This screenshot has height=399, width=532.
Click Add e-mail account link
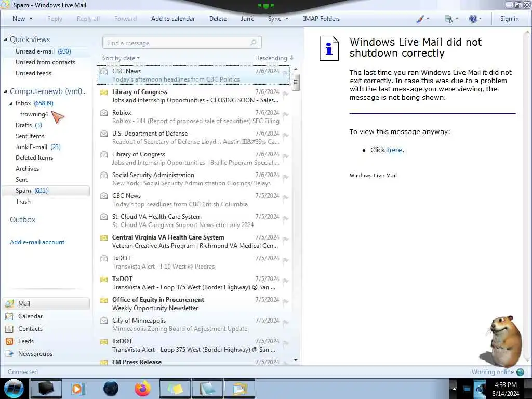37,242
